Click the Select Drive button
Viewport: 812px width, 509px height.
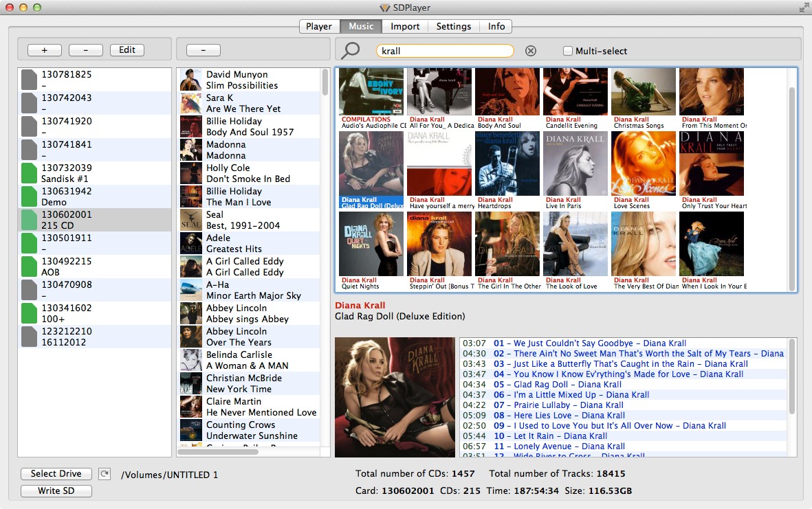(56, 474)
